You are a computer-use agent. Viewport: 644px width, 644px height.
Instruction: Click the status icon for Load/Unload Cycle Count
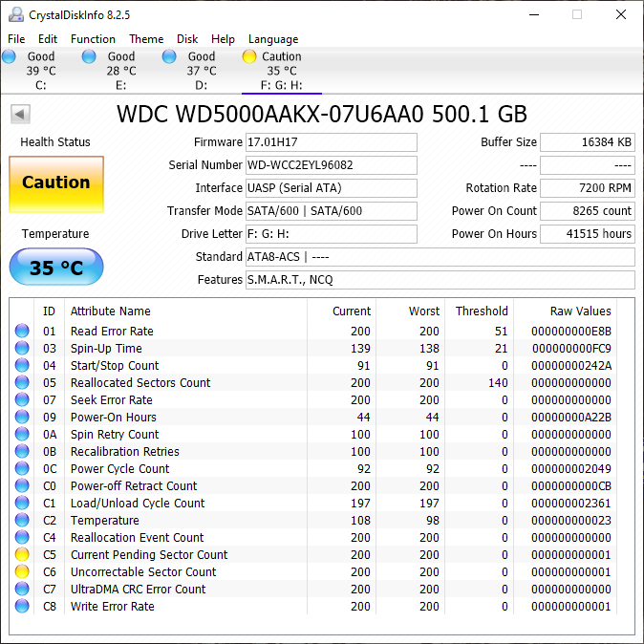click(x=22, y=503)
